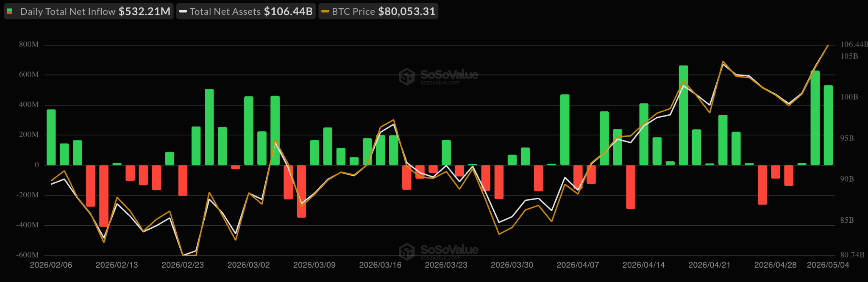Click the -600M left axis label
Viewport: 868px width, 282px height.
pyautogui.click(x=28, y=255)
